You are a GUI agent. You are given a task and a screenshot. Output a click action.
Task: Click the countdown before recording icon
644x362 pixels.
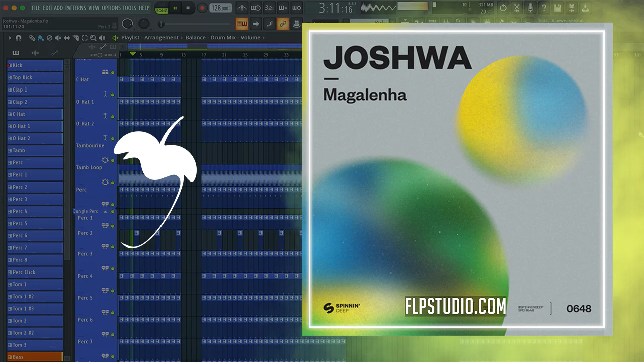tap(269, 8)
